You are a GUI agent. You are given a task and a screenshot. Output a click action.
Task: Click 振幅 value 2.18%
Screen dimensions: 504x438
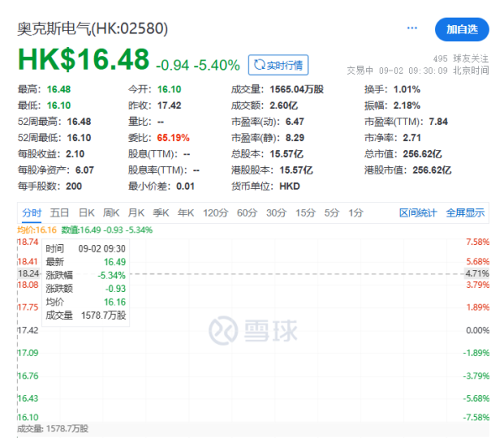407,106
